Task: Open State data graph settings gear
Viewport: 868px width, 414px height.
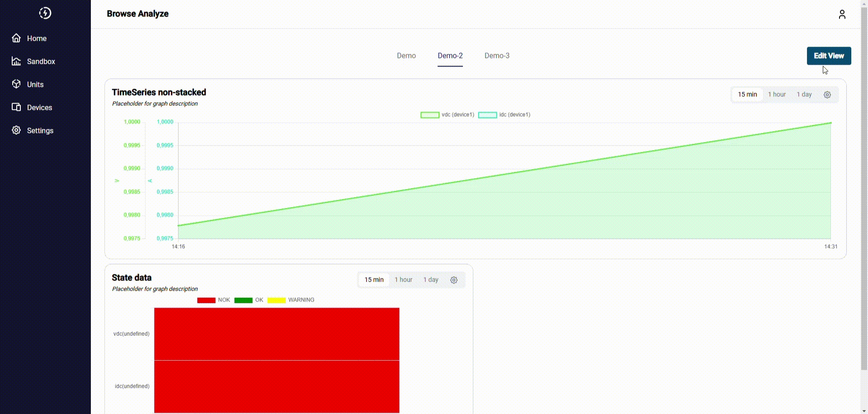Action: click(454, 280)
